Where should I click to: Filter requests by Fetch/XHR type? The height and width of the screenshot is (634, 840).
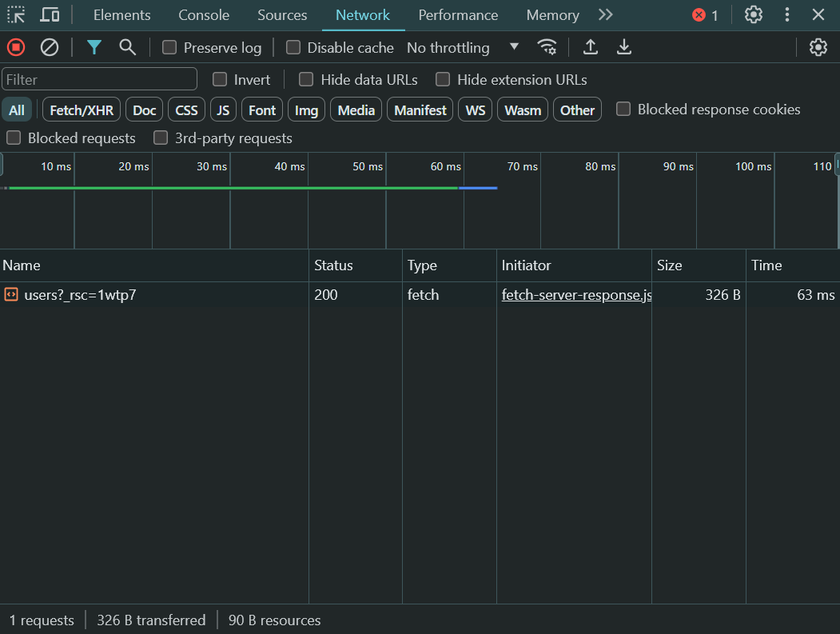click(x=82, y=110)
